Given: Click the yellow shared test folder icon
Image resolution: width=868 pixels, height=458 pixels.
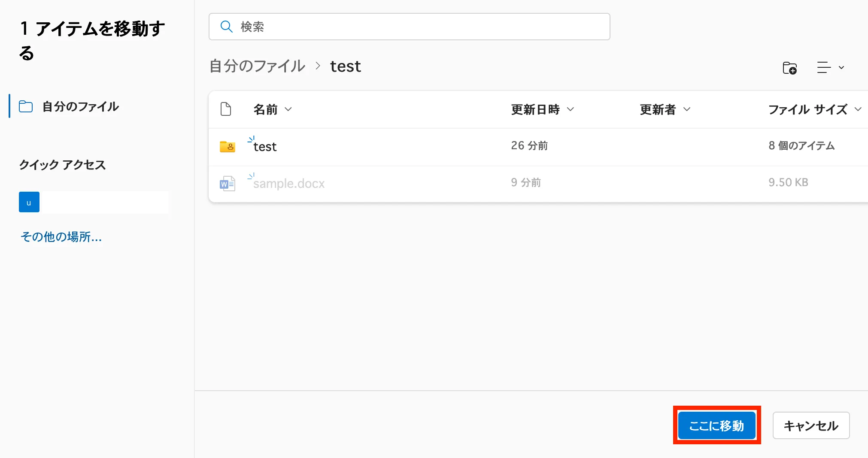Looking at the screenshot, I should click(x=227, y=147).
